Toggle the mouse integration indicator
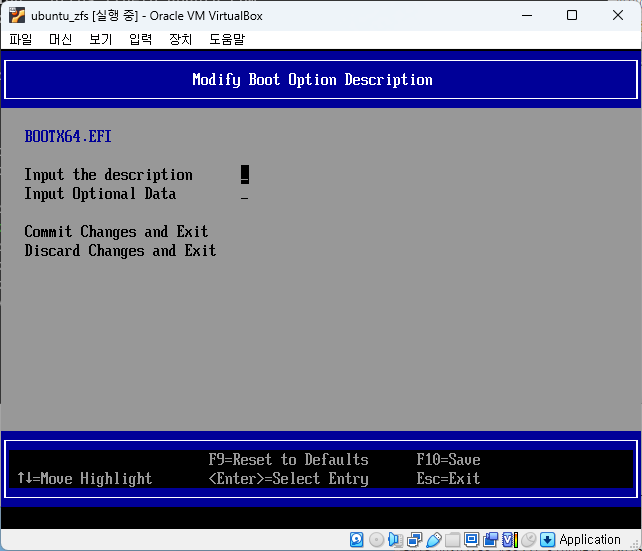Viewport: 642px width, 551px height. tap(528, 540)
